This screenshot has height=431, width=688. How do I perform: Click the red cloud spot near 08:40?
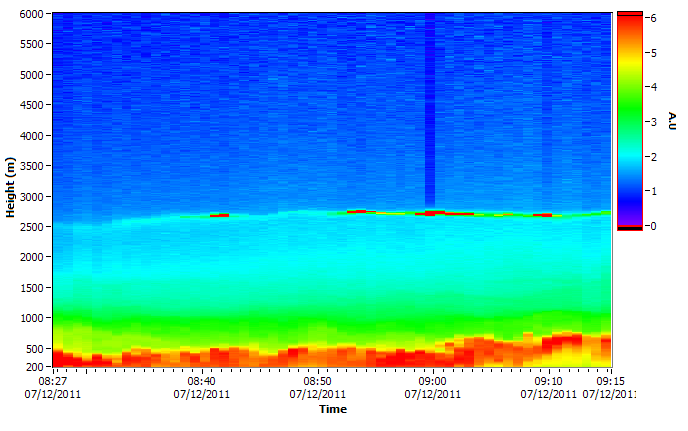[219, 215]
